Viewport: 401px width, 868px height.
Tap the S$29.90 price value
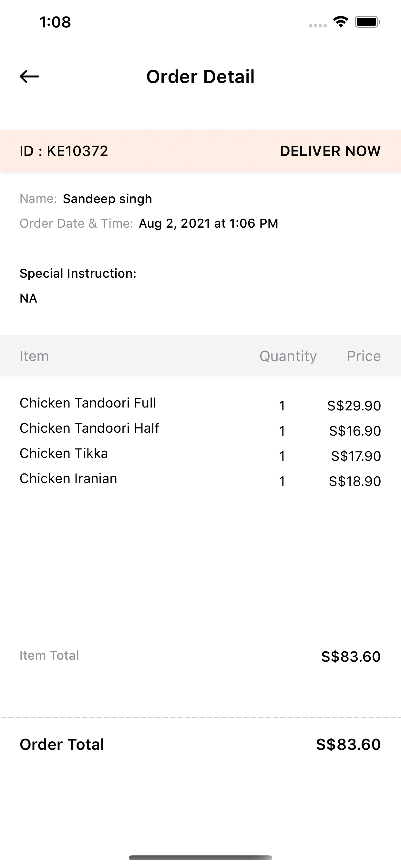354,406
